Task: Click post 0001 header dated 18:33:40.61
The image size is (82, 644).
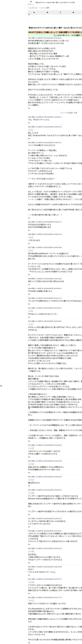Action: (x=45, y=38)
